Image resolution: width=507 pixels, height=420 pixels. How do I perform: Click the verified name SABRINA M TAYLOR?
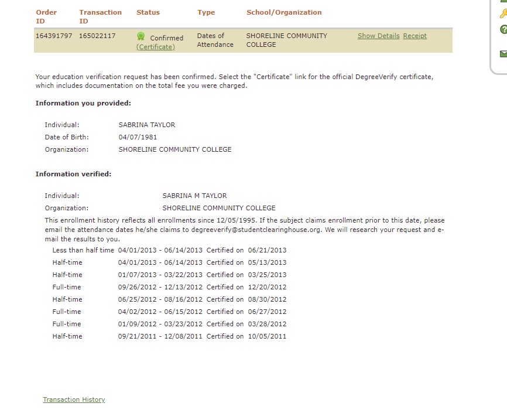(x=194, y=196)
